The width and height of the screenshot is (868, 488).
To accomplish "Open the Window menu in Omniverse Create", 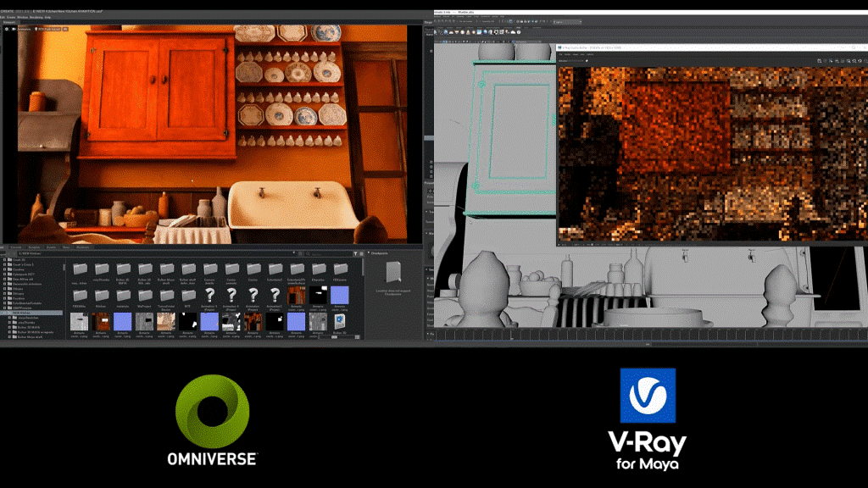I will (23, 17).
